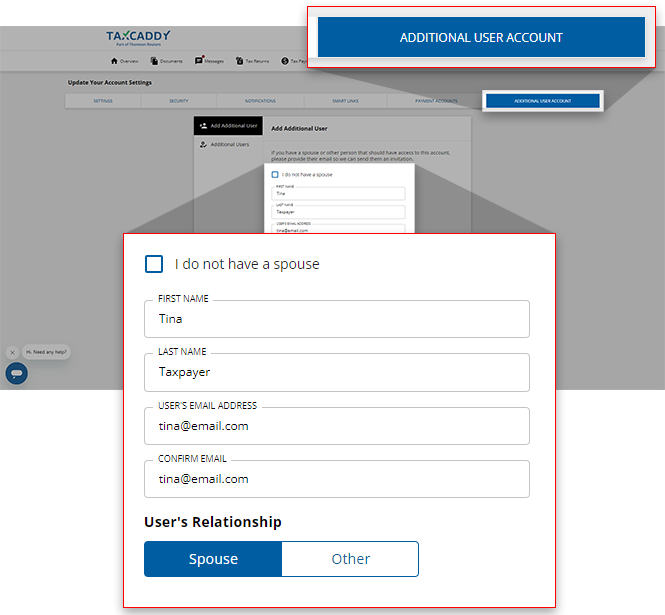Viewport: 665px width, 615px height.
Task: Open Additional Users in the sidebar
Action: point(228,145)
